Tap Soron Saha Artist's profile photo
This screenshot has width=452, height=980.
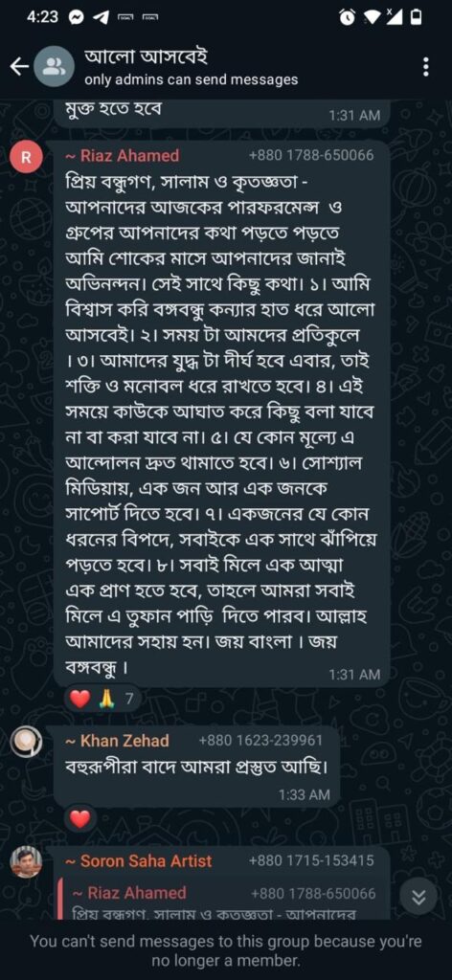26,862
